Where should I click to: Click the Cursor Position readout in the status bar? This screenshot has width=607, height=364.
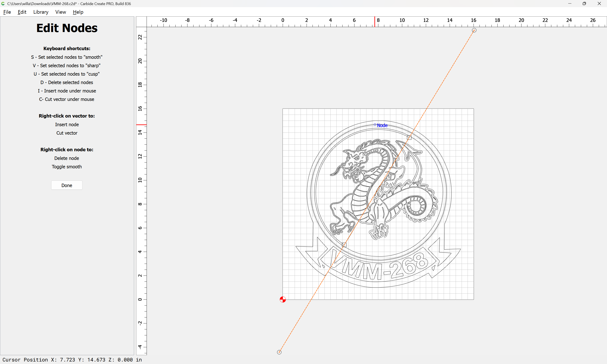click(72, 360)
